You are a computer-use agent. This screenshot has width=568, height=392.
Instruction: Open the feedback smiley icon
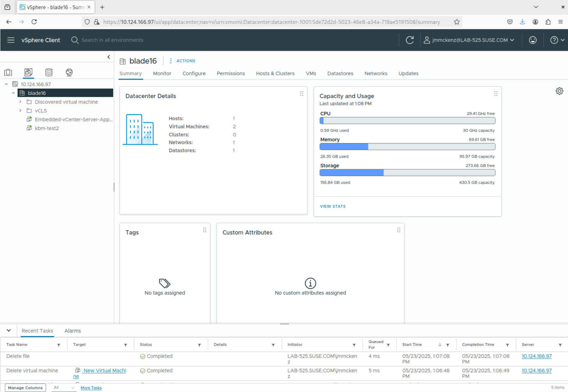coord(533,40)
